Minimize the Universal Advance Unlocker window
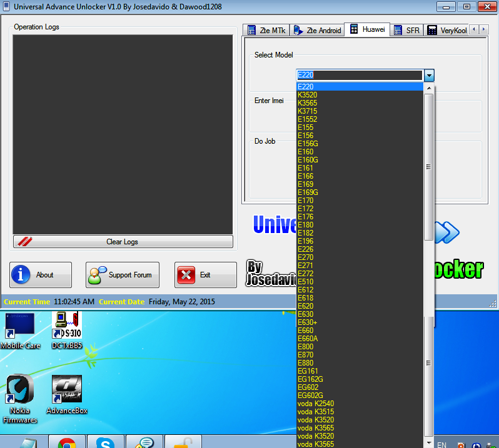The image size is (499, 448). (446, 7)
